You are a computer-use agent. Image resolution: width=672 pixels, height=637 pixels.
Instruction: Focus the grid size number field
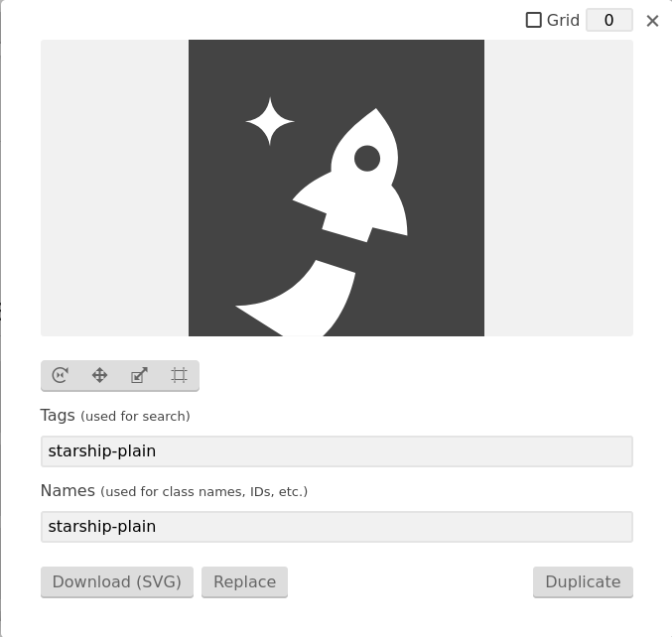pos(609,20)
